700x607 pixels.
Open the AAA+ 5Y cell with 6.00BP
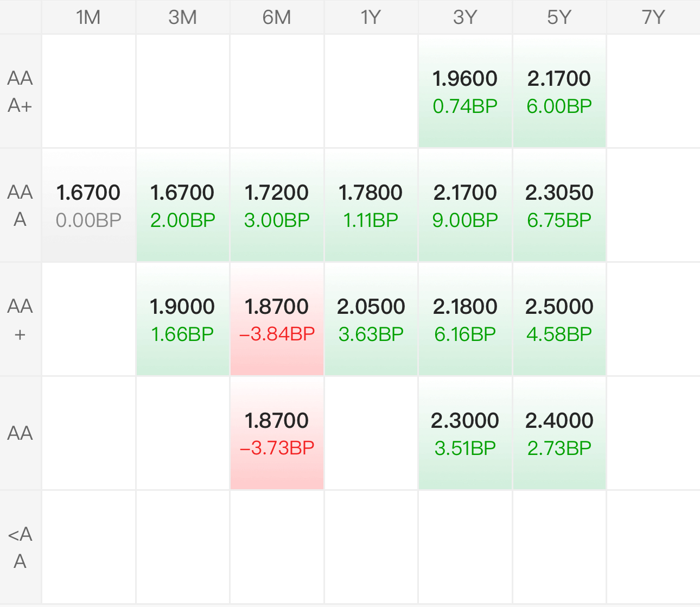[x=559, y=91]
